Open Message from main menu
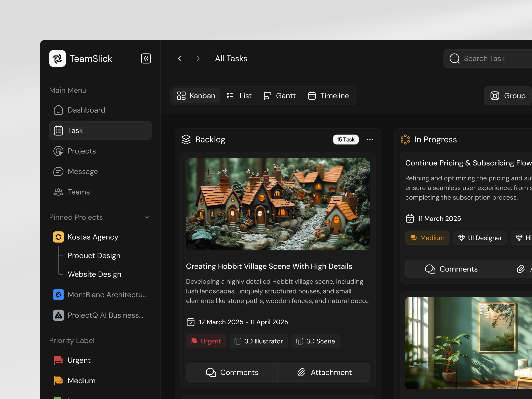Viewport: 532px width, 399px height. (x=100, y=171)
